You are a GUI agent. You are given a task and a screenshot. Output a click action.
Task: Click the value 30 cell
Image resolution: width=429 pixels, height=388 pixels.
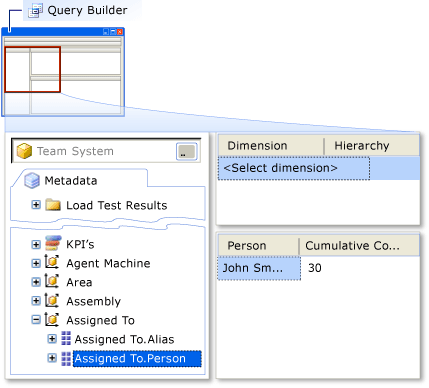pyautogui.click(x=315, y=268)
